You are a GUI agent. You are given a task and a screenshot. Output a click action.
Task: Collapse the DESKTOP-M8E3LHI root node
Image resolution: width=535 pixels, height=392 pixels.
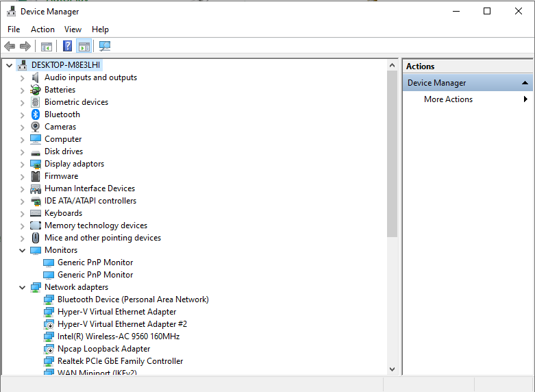click(9, 65)
